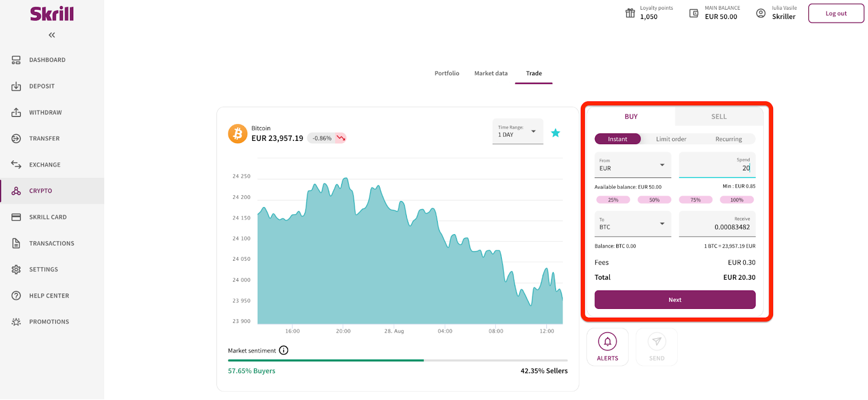Click the Crypto nodes icon
Screen dimensions: 868x400
16,191
